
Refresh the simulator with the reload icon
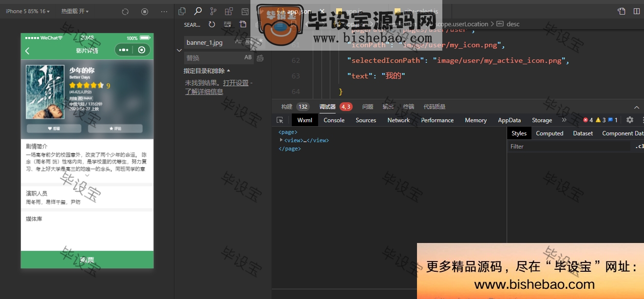[125, 11]
